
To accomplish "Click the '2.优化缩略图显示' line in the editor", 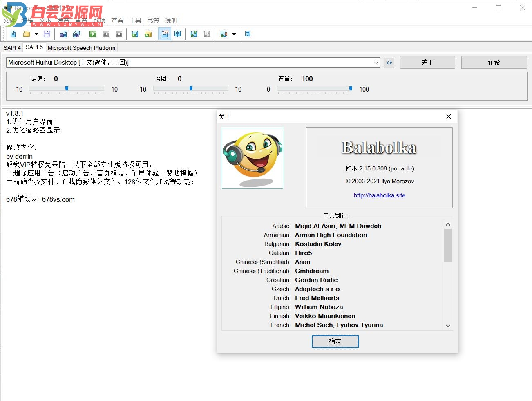I will [x=33, y=130].
